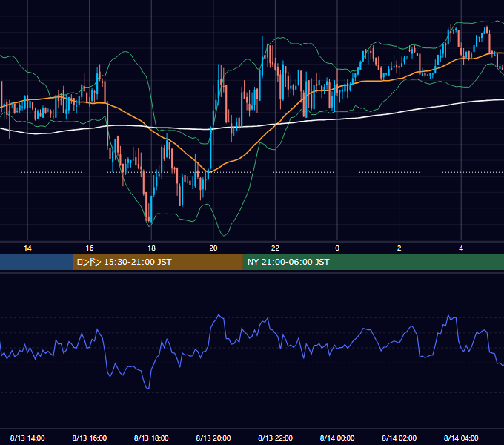
Task: Click the 8/13 14:00 label on oscillator axis
Action: 27,438
